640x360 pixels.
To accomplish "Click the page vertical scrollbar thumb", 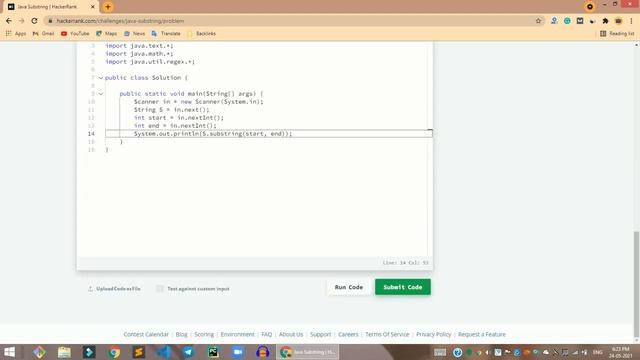I will click(x=636, y=284).
